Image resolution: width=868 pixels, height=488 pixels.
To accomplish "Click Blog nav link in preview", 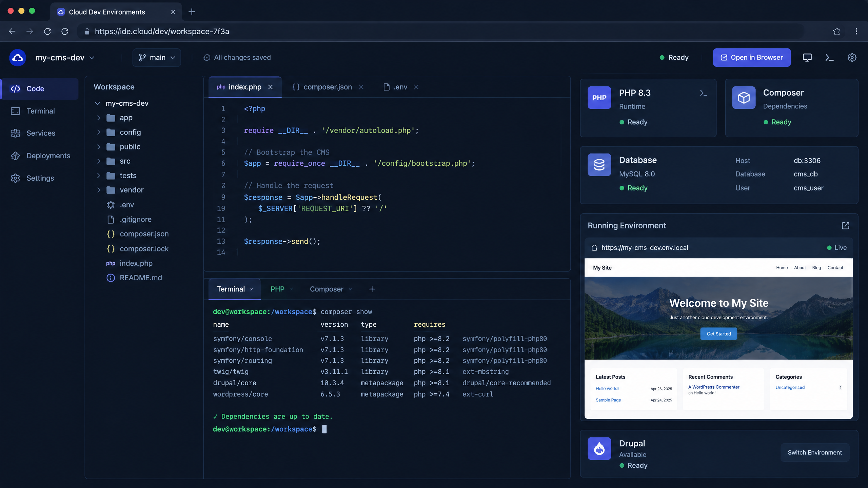I will (816, 268).
